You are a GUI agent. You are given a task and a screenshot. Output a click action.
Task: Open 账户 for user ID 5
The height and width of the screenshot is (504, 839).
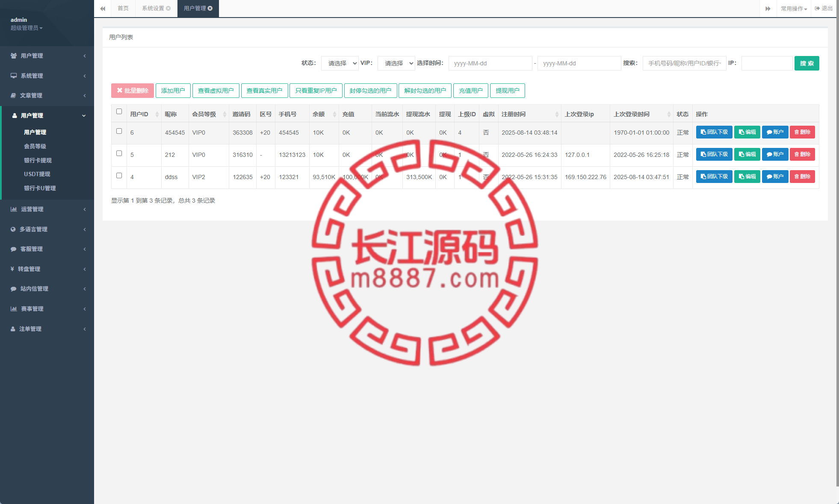tap(775, 154)
